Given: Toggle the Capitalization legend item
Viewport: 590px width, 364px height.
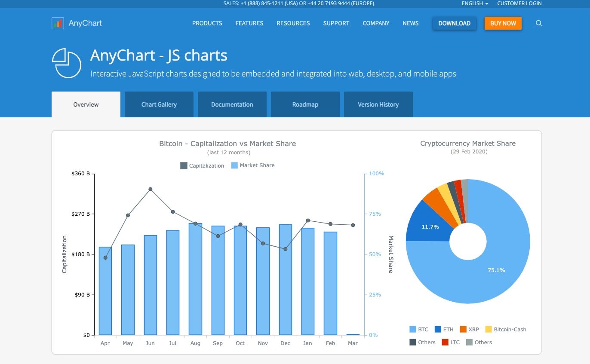Looking at the screenshot, I should coord(202,165).
